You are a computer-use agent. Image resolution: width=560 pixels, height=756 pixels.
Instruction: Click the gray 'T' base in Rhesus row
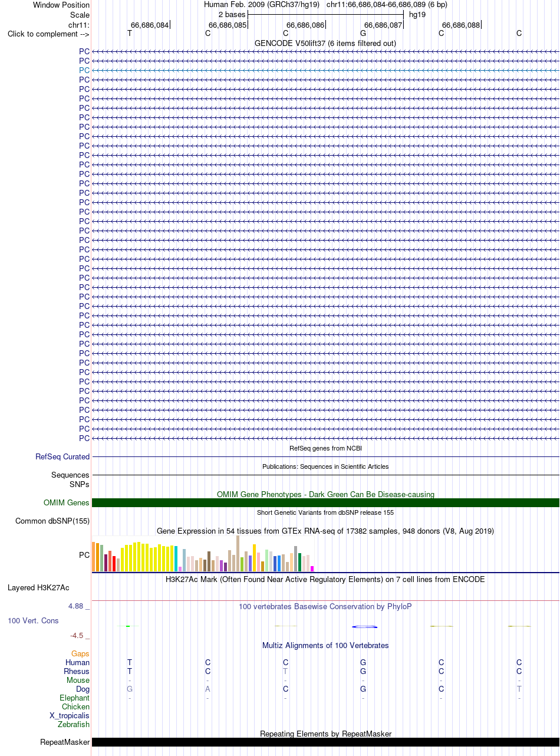[x=285, y=672]
